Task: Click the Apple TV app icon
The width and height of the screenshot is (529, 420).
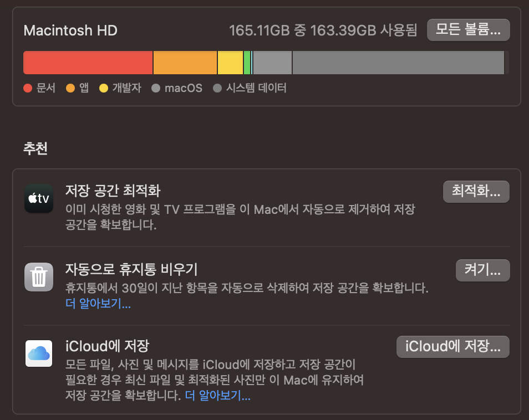Action: tap(38, 198)
